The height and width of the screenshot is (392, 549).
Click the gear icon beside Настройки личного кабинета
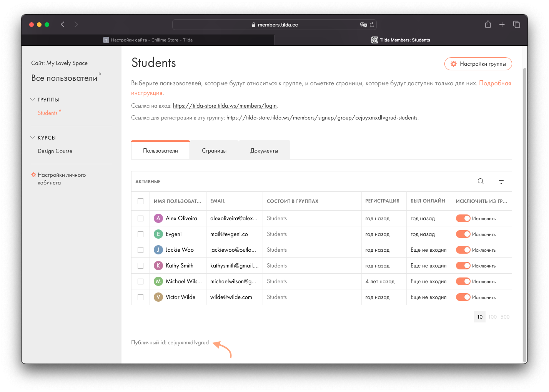[33, 175]
